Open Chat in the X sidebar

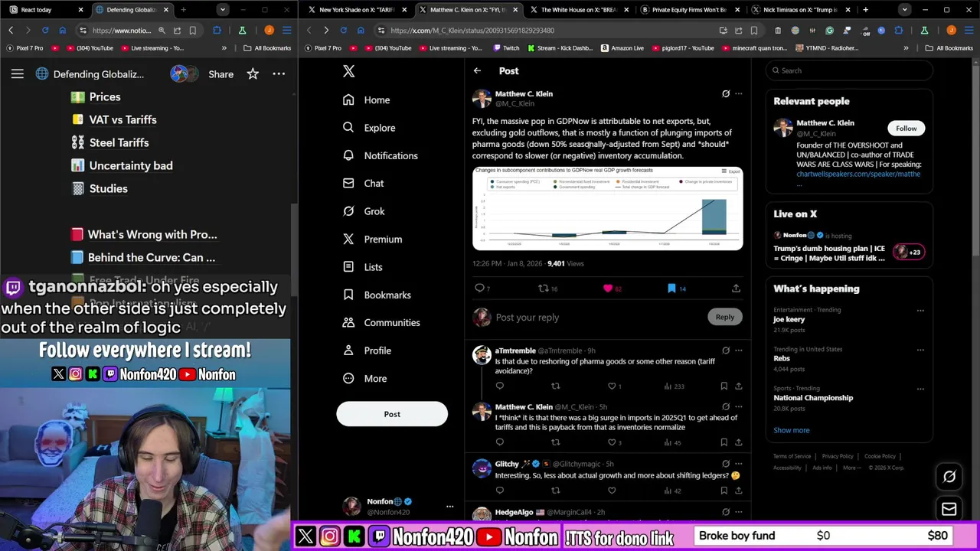click(364, 184)
